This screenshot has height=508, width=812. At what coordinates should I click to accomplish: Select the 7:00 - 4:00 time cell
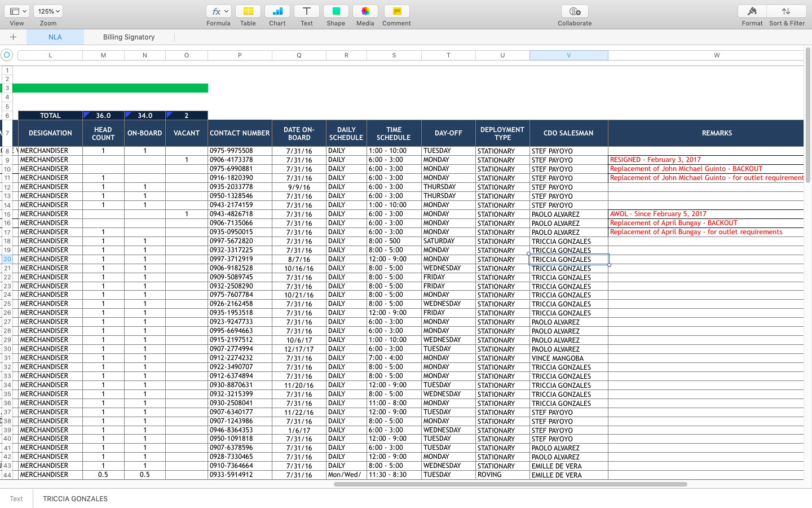[394, 358]
